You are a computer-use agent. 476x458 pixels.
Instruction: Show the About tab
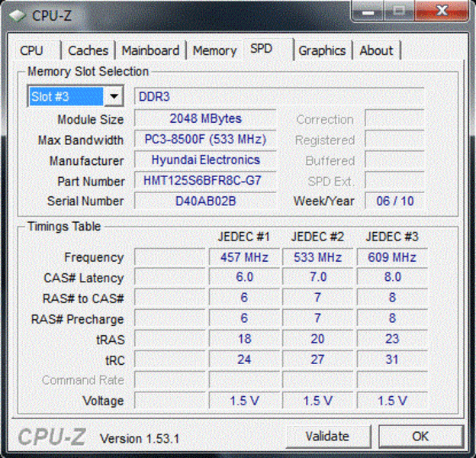click(x=376, y=50)
